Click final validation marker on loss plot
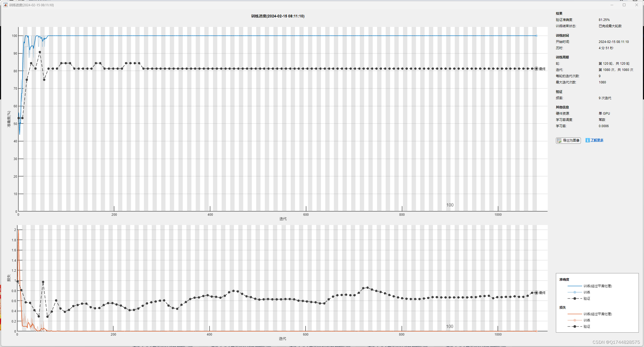644x347 pixels. tap(536, 293)
